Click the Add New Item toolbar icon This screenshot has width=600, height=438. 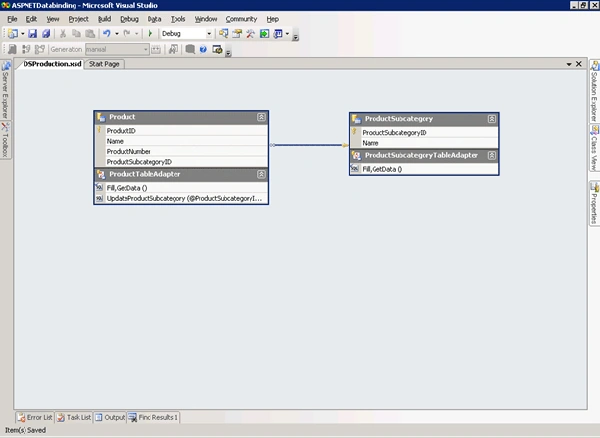[x=13, y=34]
